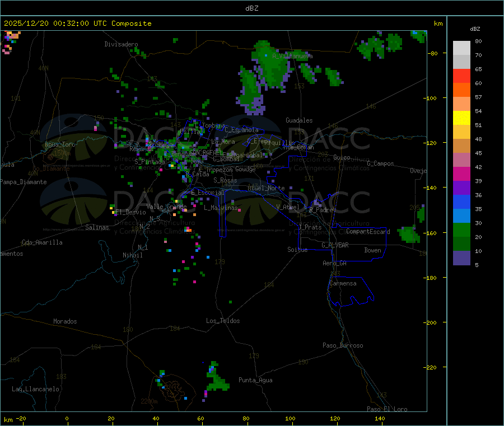Click the R_Padre location label

click(321, 210)
